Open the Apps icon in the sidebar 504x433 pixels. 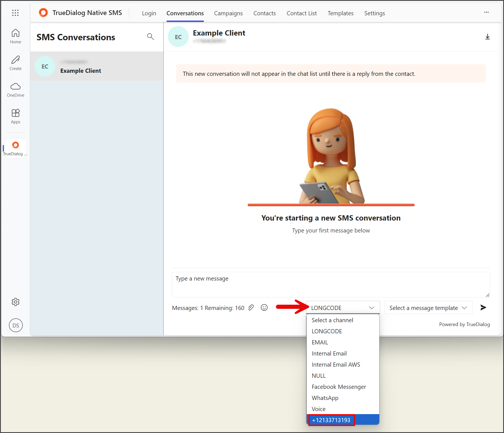point(16,116)
